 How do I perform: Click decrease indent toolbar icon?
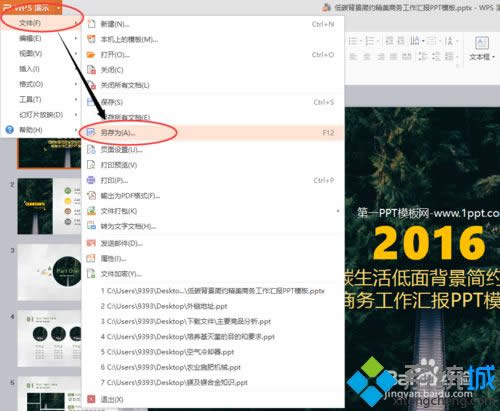point(389,41)
